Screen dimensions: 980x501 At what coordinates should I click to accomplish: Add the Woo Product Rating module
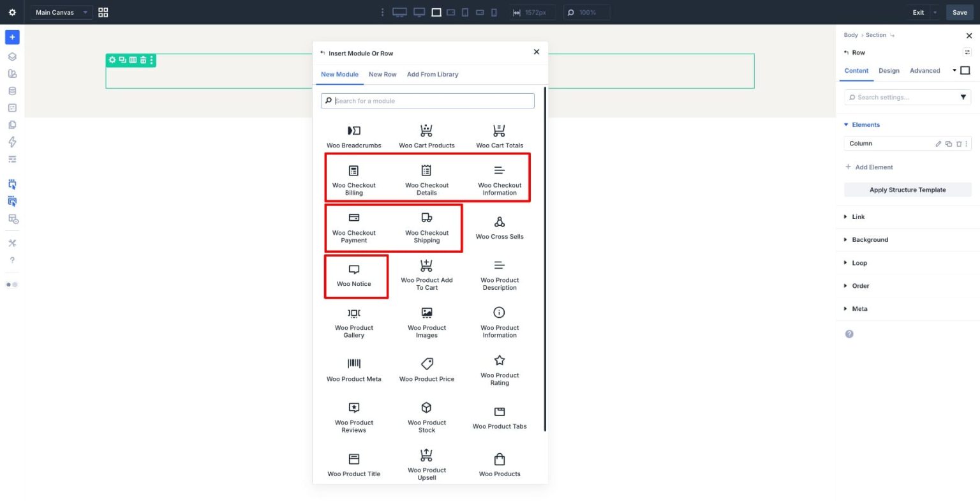pos(500,370)
